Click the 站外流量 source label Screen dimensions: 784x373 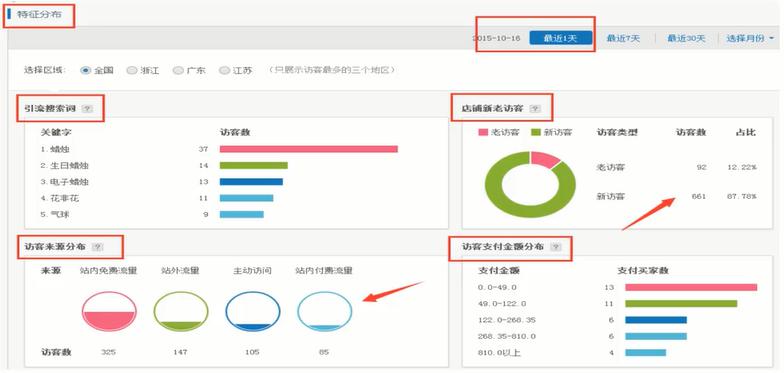click(180, 271)
